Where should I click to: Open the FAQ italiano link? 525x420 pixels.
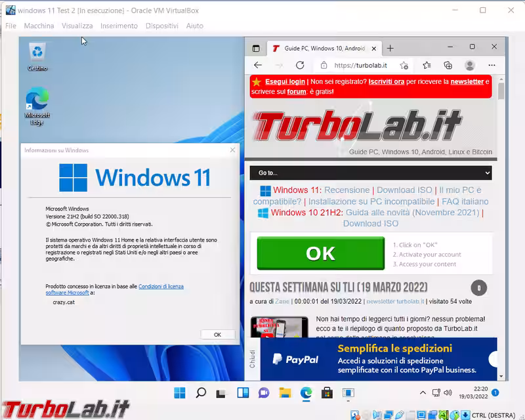pyautogui.click(x=465, y=201)
